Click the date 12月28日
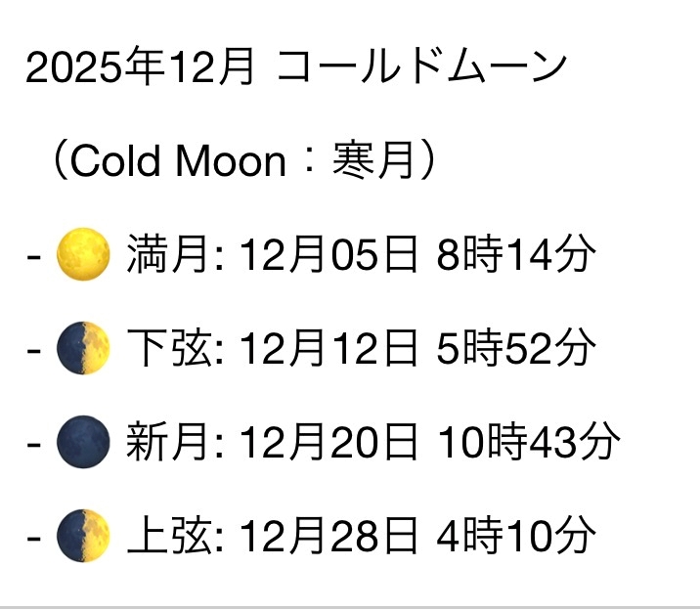Viewport: 700px width, 611px height. 328,535
